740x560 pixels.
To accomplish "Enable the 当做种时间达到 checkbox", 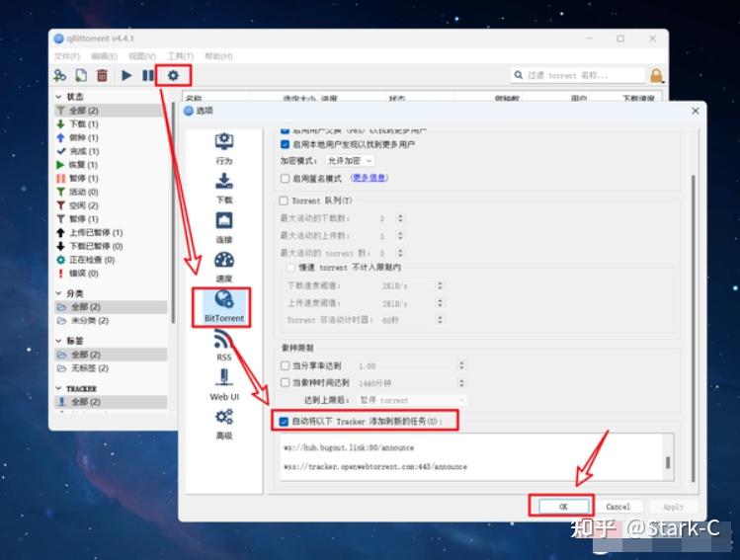I will click(285, 382).
